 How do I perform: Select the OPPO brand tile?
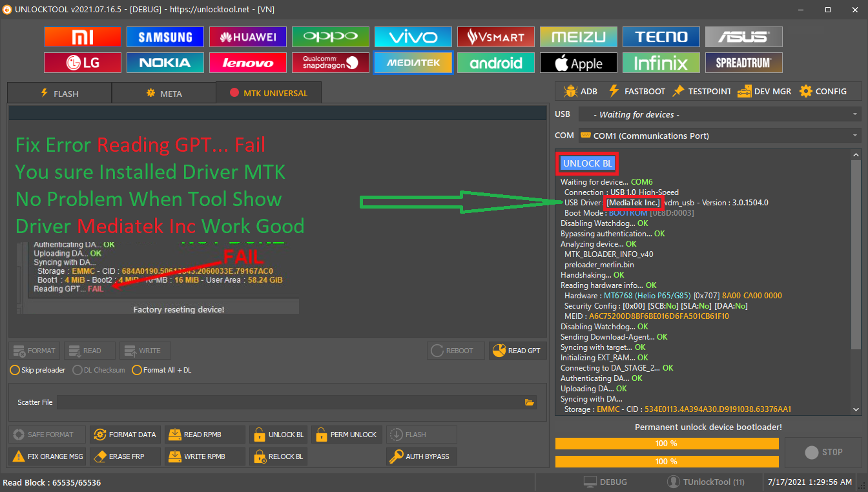(x=331, y=37)
